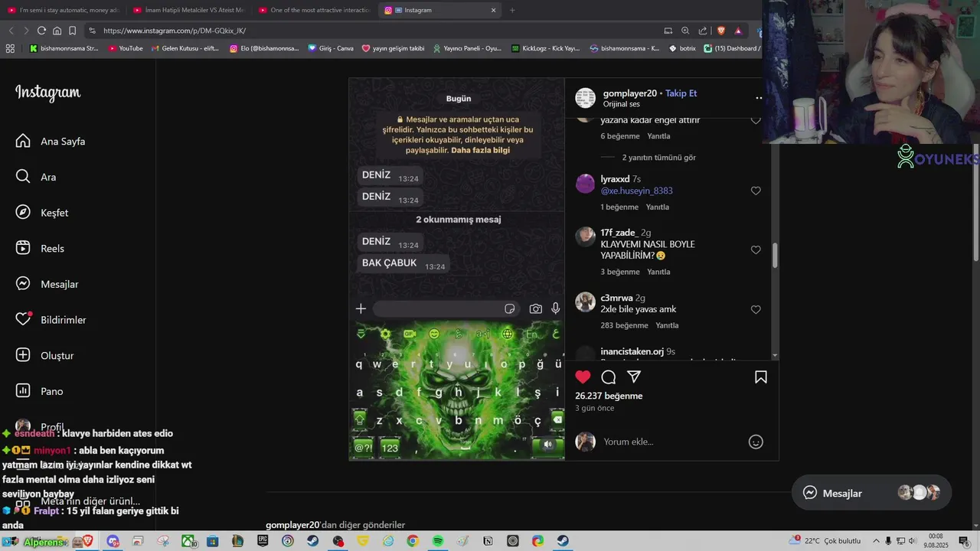Open the floating Mesajlar chat button
This screenshot has height=551, width=980.
coord(871,493)
